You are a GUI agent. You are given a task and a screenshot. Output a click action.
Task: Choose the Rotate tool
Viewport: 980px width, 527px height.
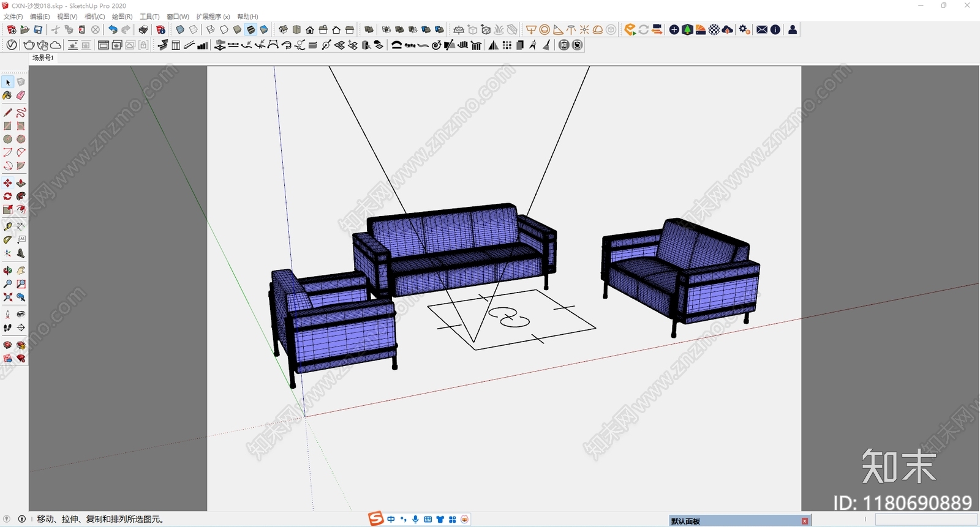click(x=8, y=196)
